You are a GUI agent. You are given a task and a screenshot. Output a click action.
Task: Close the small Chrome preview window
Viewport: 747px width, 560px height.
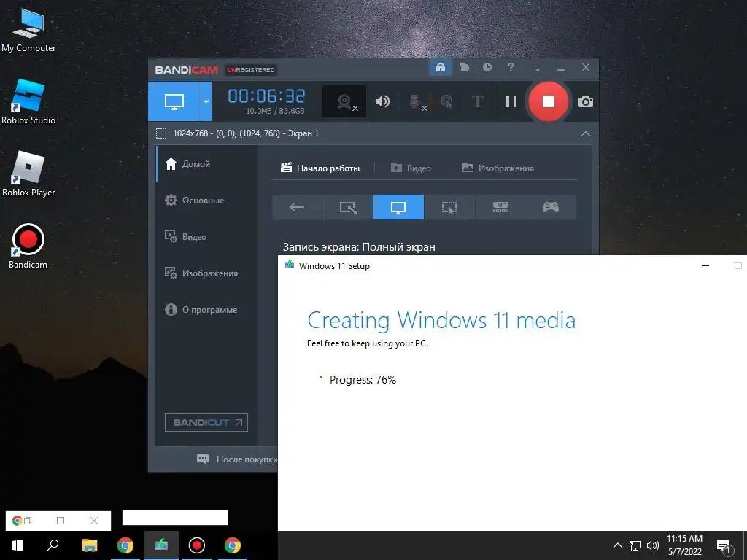pyautogui.click(x=94, y=521)
